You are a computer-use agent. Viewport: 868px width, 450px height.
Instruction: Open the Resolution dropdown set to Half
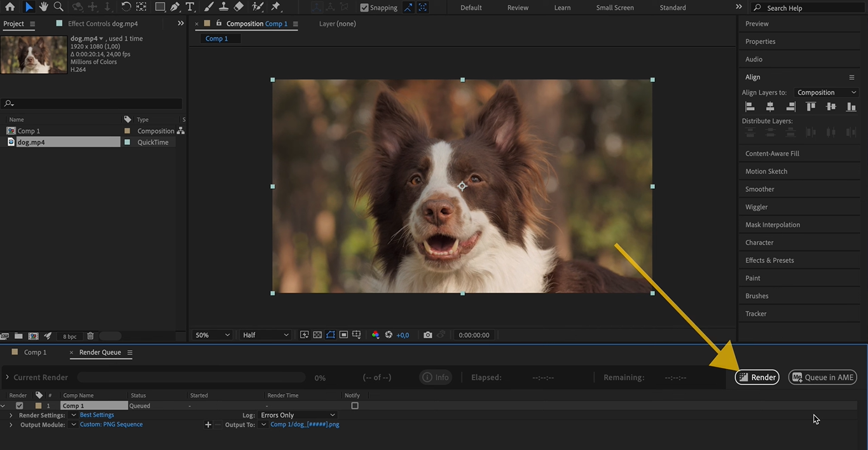pos(265,335)
